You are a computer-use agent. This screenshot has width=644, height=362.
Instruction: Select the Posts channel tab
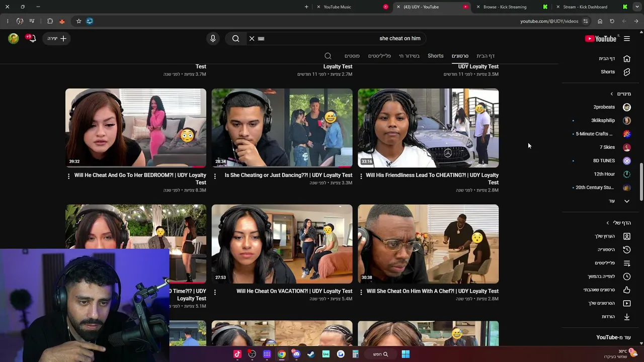352,56
